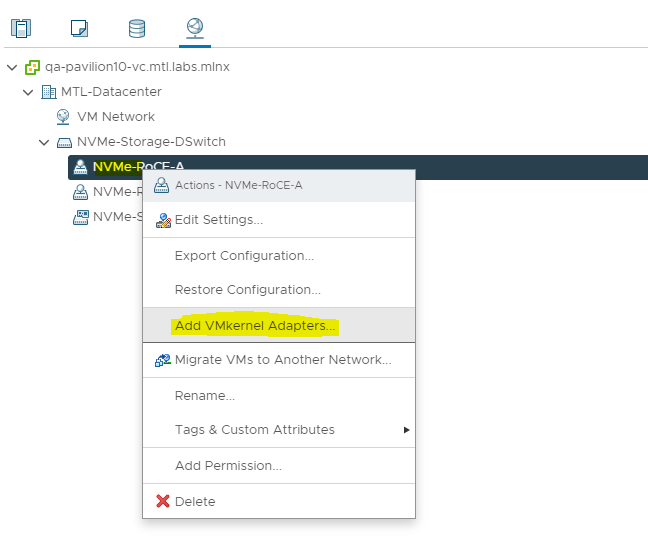The height and width of the screenshot is (547, 648).
Task: Click the Actions header port group icon
Action: pos(162,186)
